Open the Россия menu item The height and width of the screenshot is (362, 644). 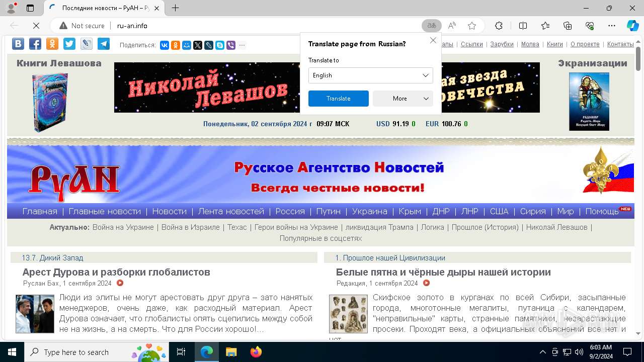(x=290, y=211)
